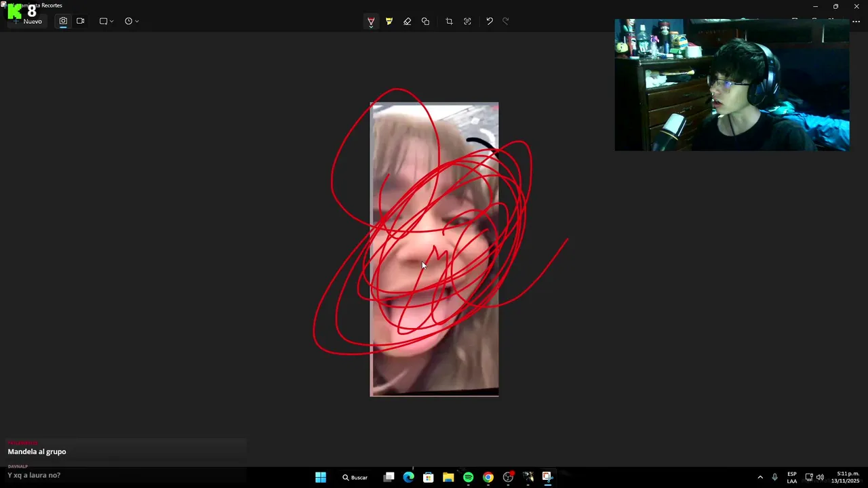This screenshot has width=868, height=488.
Task: Switch the ESP LAA input language
Action: click(792, 477)
